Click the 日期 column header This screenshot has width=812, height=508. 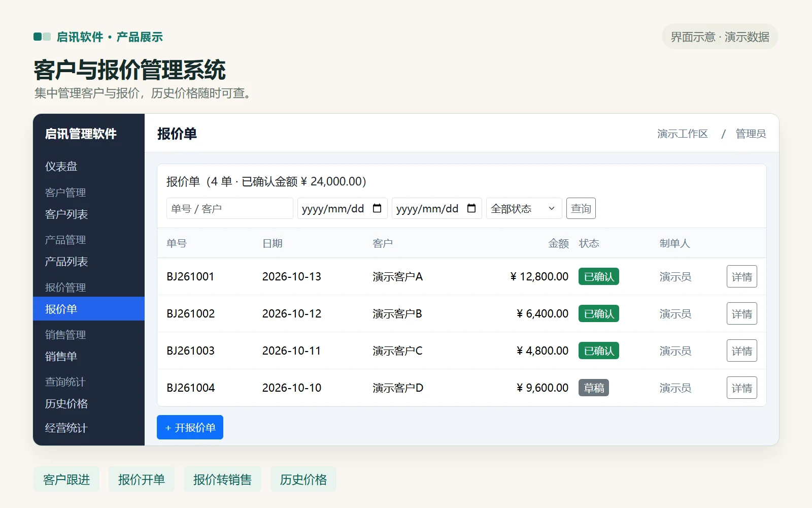coord(273,243)
